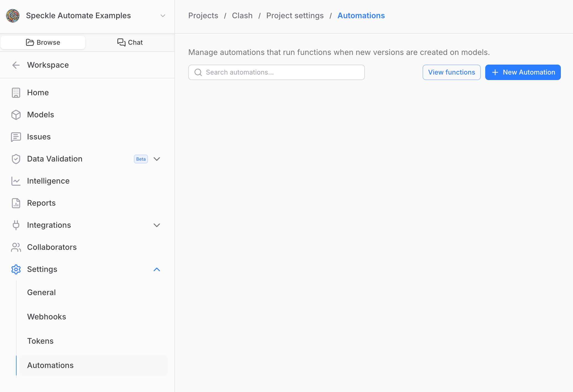Click the Collaborators people icon
573x392 pixels.
coord(16,247)
